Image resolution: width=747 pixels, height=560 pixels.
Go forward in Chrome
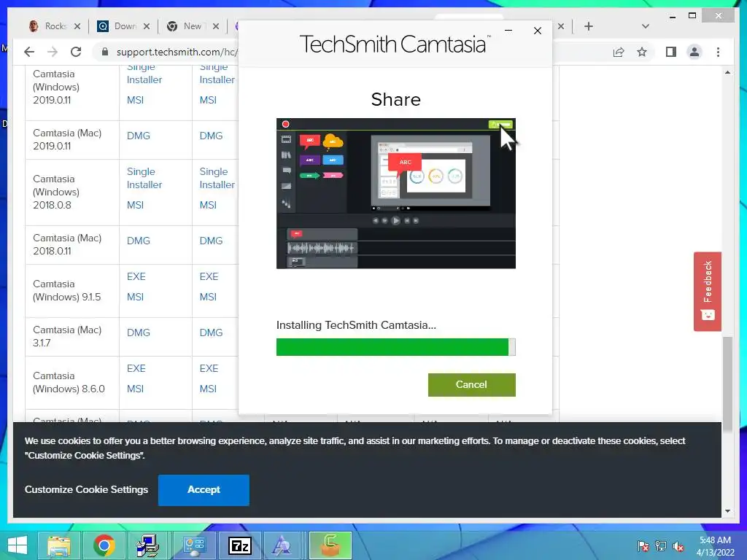pyautogui.click(x=53, y=52)
